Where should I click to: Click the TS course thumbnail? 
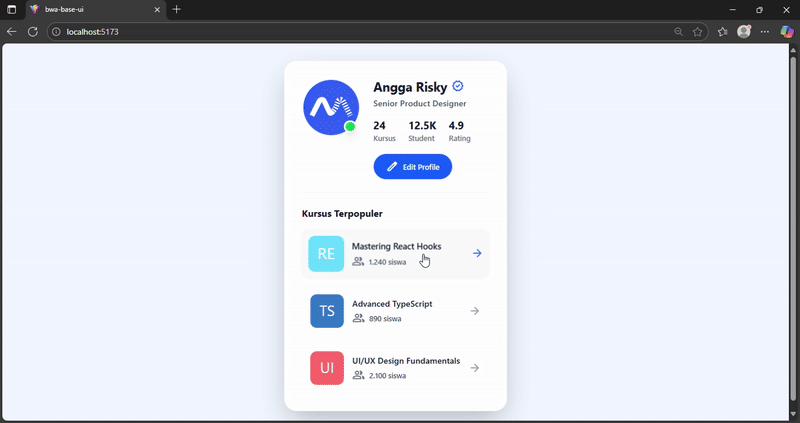click(327, 311)
